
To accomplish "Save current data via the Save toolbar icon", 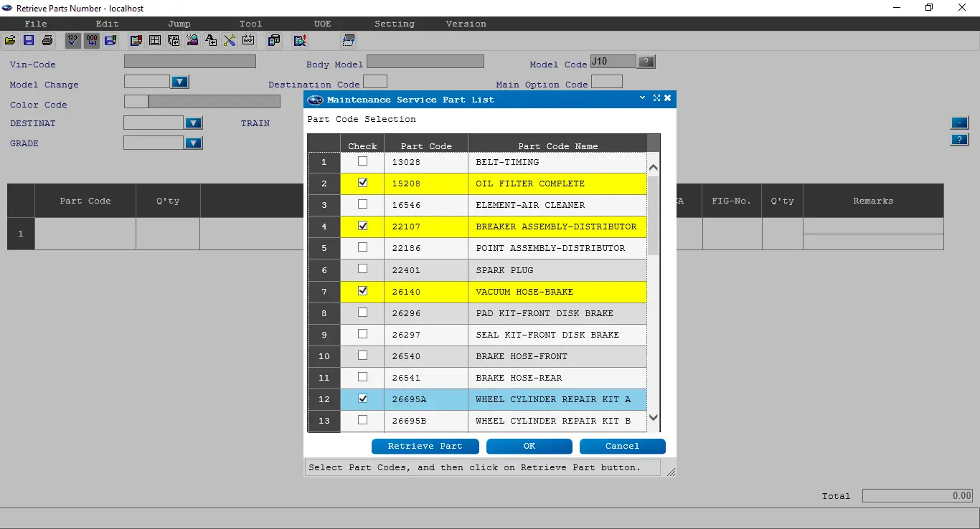I will point(28,40).
